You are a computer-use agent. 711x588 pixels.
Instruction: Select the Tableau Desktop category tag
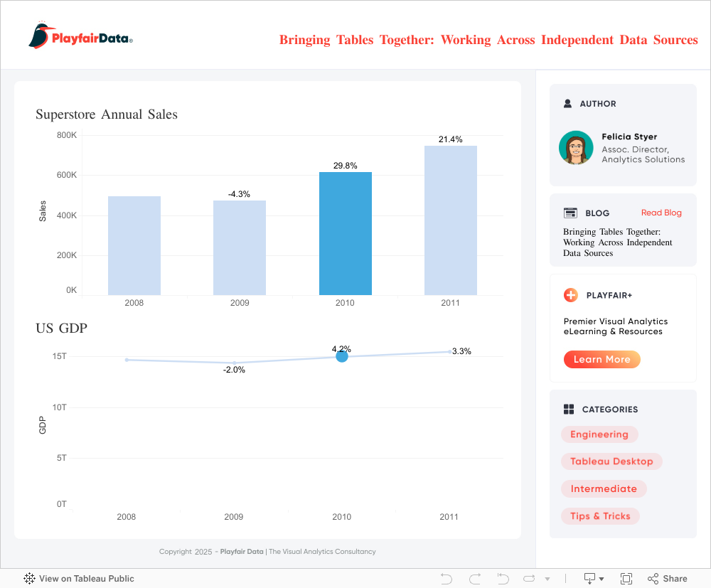pos(611,461)
